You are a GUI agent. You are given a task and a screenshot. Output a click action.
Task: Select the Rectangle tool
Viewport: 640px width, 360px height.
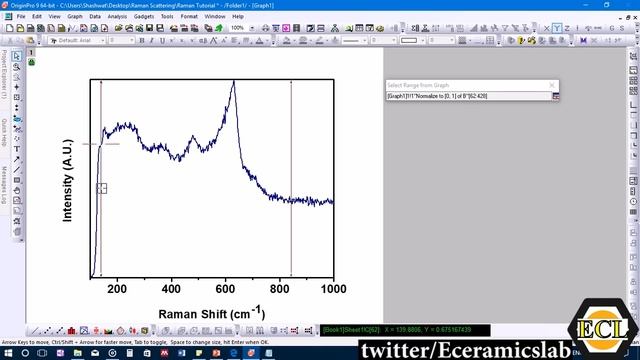(17, 180)
